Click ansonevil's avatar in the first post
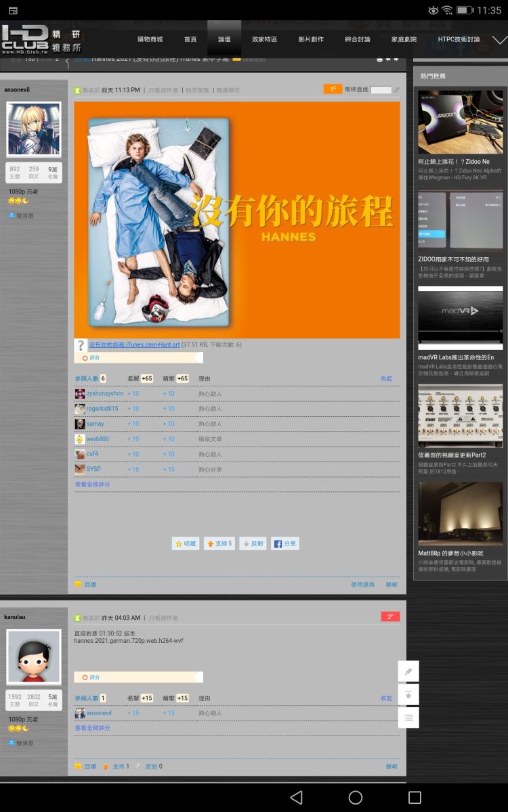 pos(34,130)
